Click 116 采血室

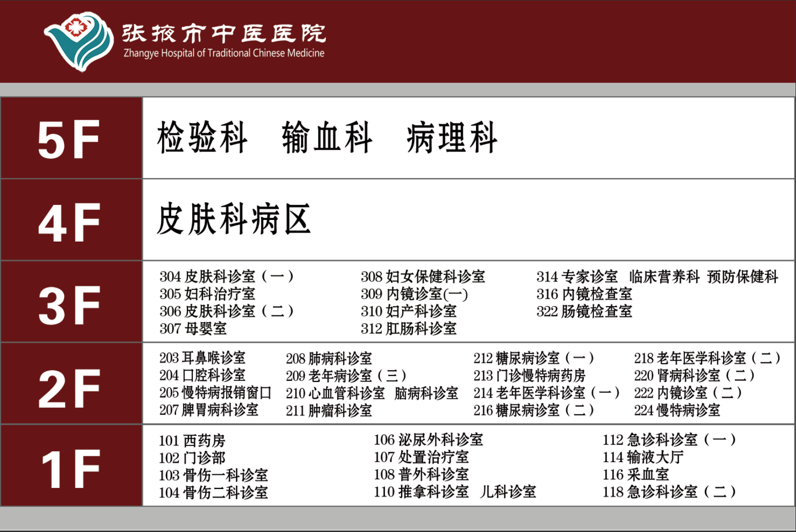(636, 474)
